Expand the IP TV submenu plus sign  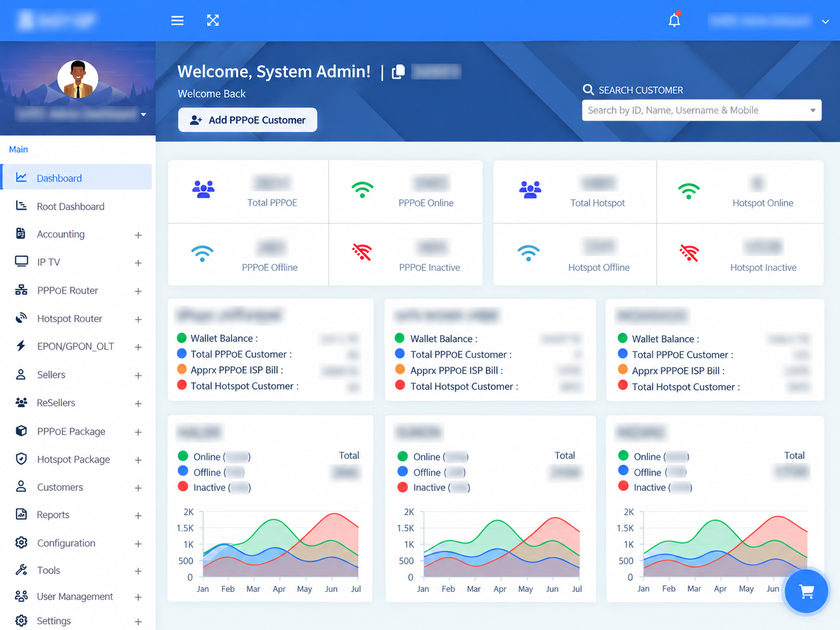pyautogui.click(x=138, y=263)
